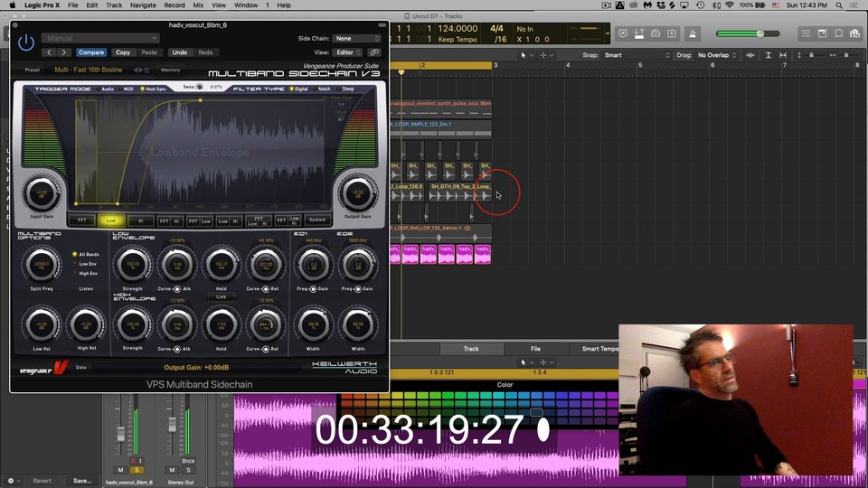Open the pointer tool menu in tracks toolbar
Screen dimensions: 868x488
point(526,55)
